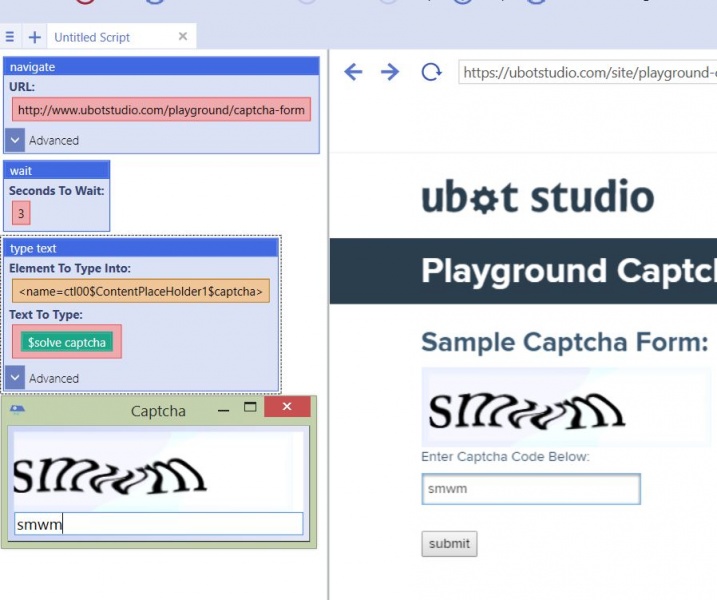Switch to the Untitled Script tab
Viewport: 717px width, 600px height.
pos(92,37)
